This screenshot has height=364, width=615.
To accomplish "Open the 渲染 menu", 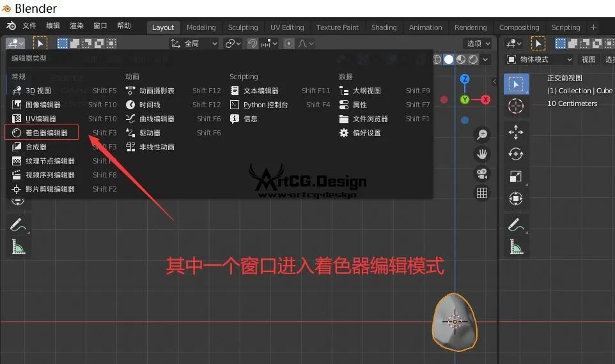I will click(x=77, y=26).
